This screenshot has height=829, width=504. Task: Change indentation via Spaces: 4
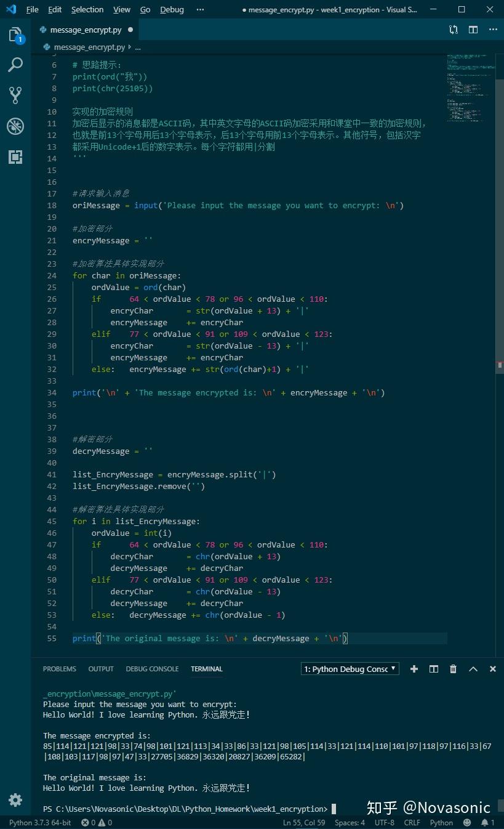[x=350, y=823]
